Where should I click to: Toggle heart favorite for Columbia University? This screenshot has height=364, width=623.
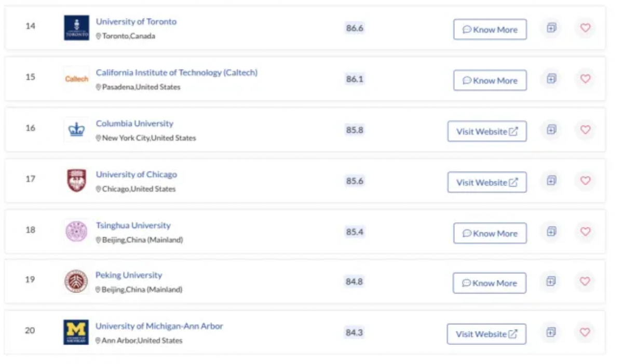pyautogui.click(x=585, y=130)
